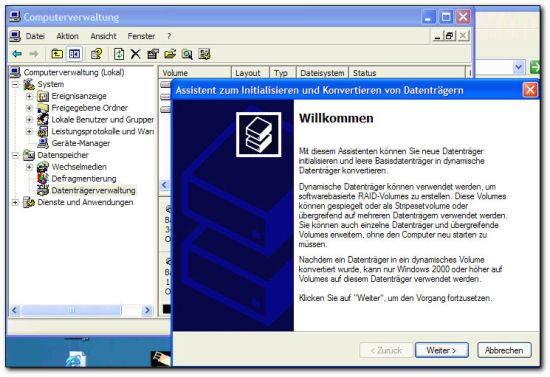Open the properties toolbar icon
The width and height of the screenshot is (550, 377).
153,54
